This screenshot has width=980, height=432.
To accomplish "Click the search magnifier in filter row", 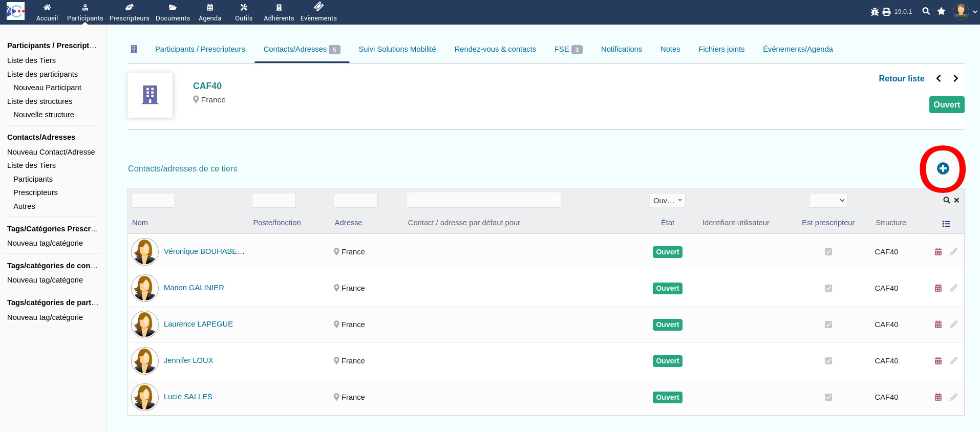I will (947, 201).
